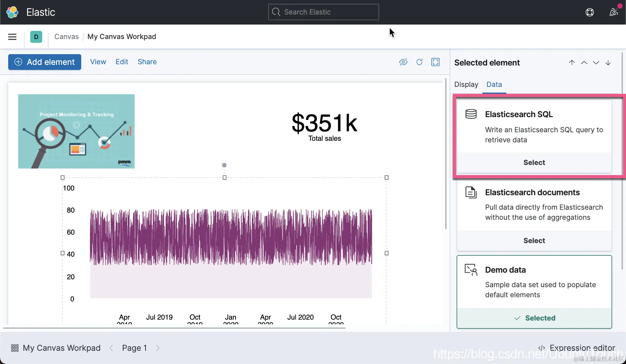Toggle hide edit controls eye icon
626x364 pixels.
403,62
